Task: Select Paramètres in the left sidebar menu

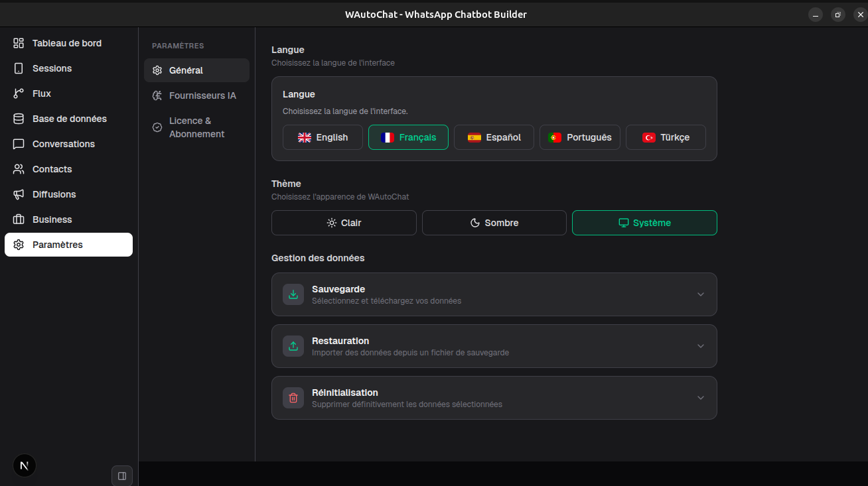Action: tap(68, 245)
